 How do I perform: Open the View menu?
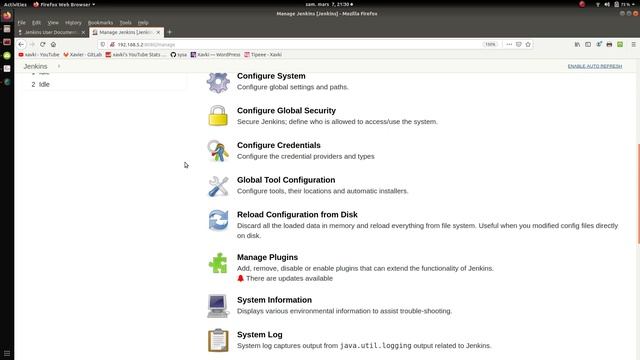click(x=53, y=22)
